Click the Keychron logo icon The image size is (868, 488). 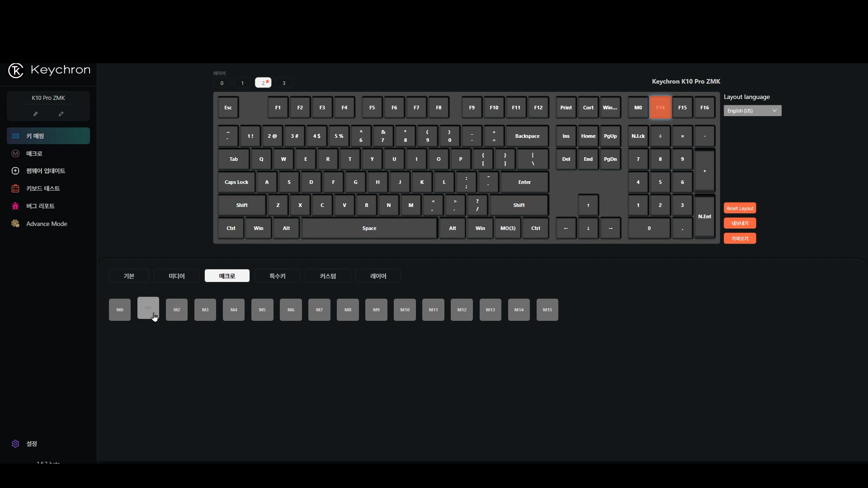[x=16, y=70]
